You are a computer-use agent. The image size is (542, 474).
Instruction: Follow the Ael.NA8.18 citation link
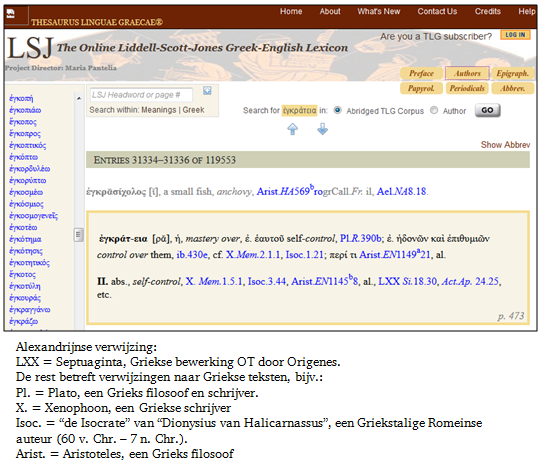pyautogui.click(x=402, y=191)
